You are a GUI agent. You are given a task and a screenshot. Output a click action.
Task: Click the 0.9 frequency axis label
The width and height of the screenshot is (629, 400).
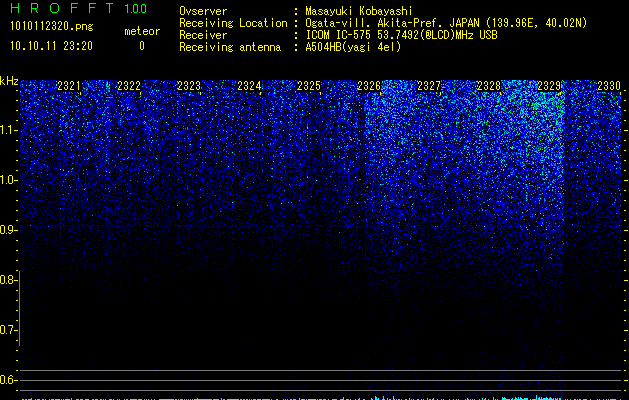(x=9, y=230)
